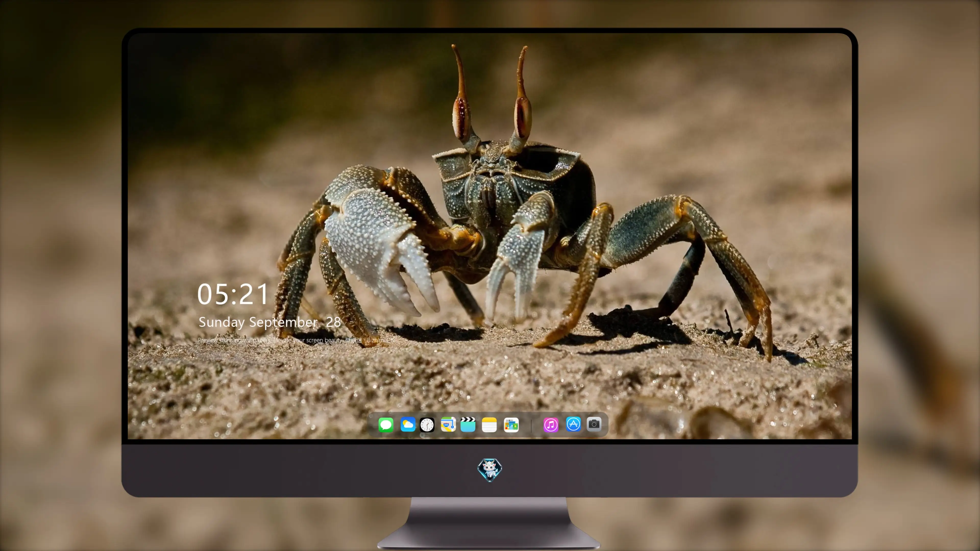Click the 05:21 clock display
This screenshot has width=980, height=551.
233,294
